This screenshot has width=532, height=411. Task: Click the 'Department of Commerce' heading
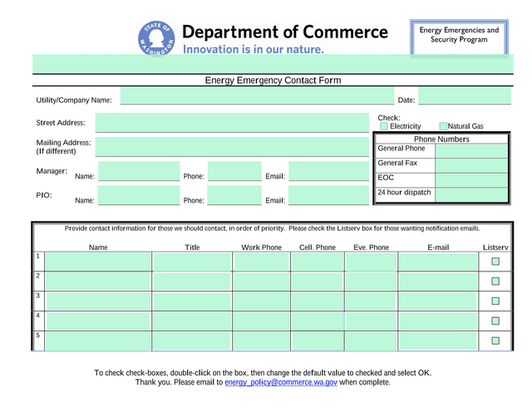285,32
